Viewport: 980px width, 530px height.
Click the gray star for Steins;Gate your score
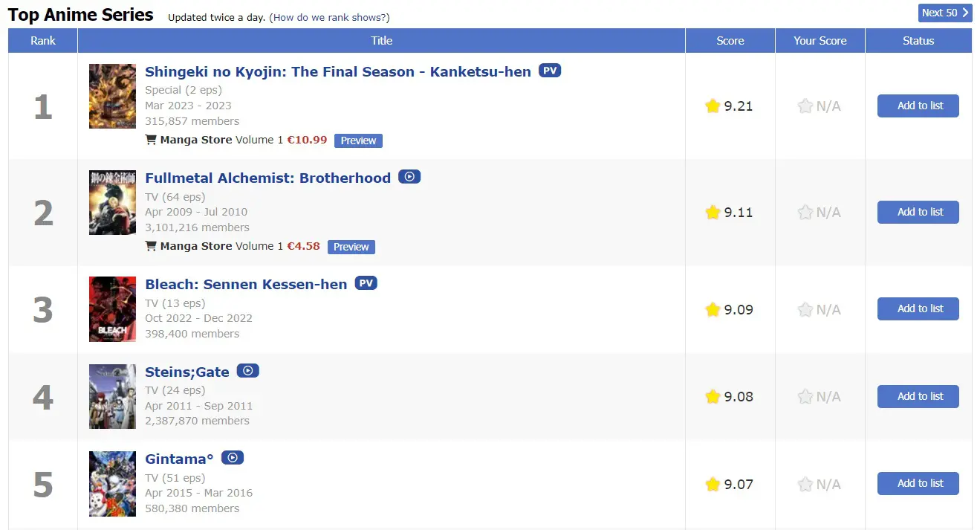point(805,397)
